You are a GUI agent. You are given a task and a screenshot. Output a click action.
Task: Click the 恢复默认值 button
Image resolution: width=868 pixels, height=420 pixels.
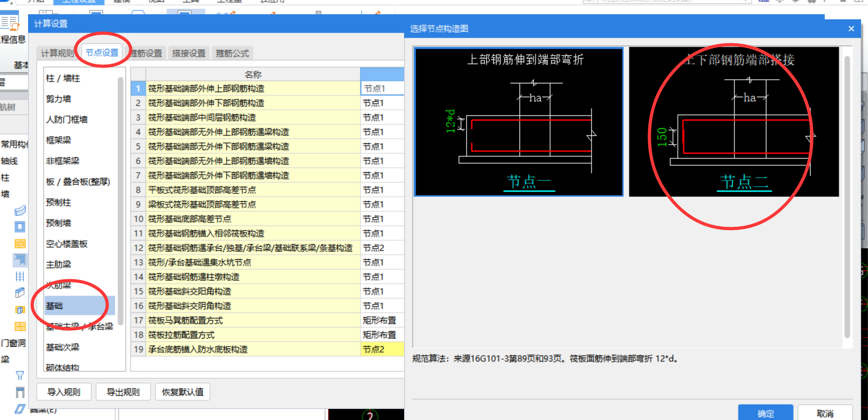183,392
